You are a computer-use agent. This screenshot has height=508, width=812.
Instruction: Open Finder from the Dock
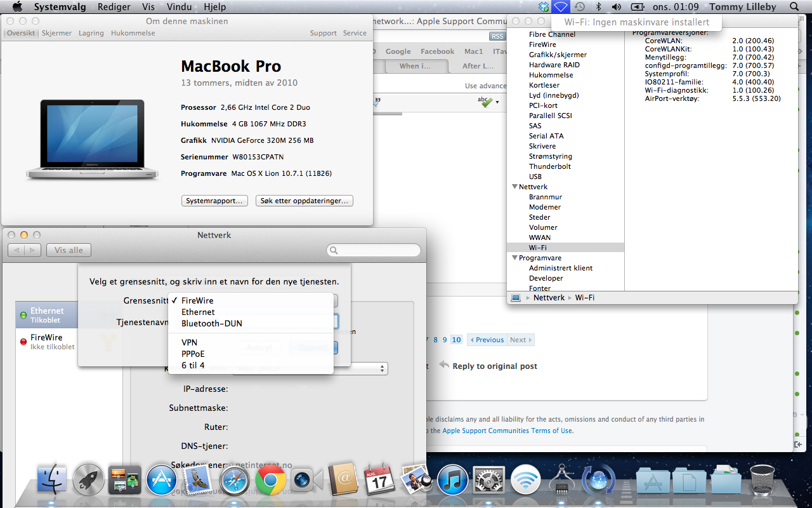[53, 479]
